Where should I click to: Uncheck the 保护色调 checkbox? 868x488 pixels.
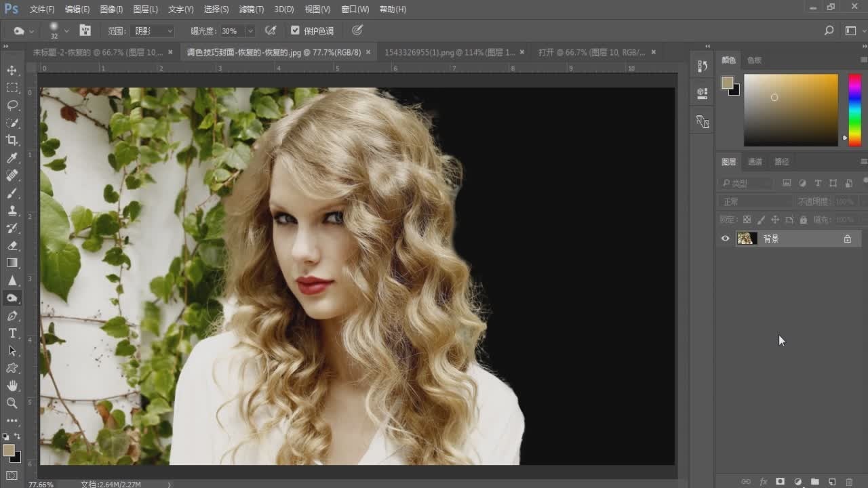[295, 30]
